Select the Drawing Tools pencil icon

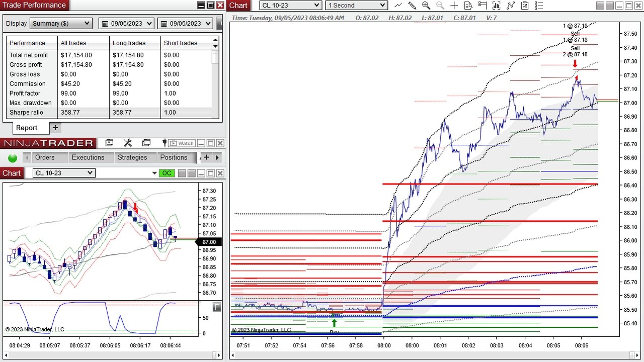click(412, 6)
